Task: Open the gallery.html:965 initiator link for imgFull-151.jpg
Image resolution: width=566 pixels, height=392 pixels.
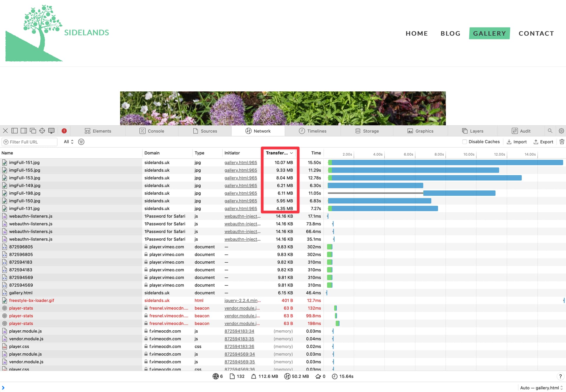Action: point(241,162)
